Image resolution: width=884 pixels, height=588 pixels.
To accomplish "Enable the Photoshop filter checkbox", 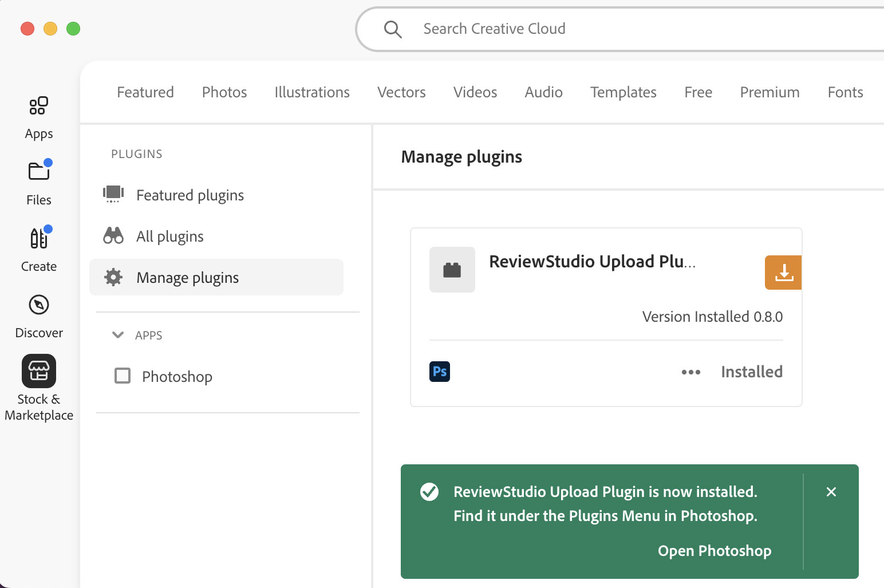I will point(123,376).
